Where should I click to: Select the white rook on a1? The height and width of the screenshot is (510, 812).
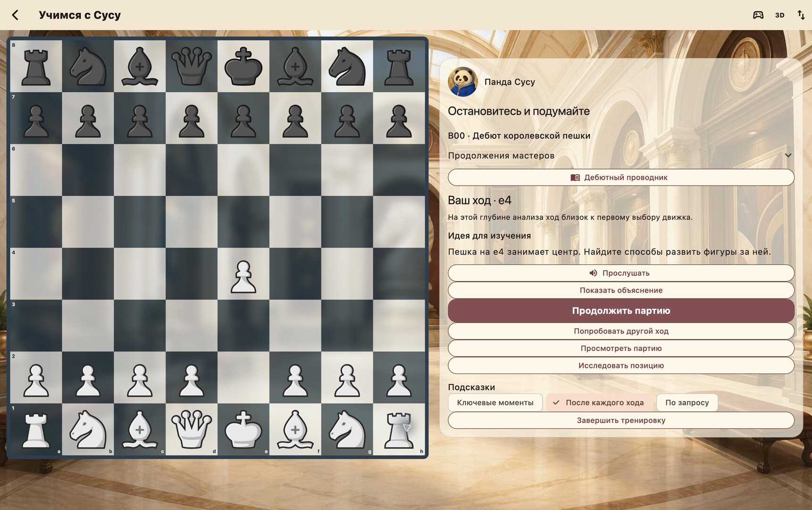[36, 430]
